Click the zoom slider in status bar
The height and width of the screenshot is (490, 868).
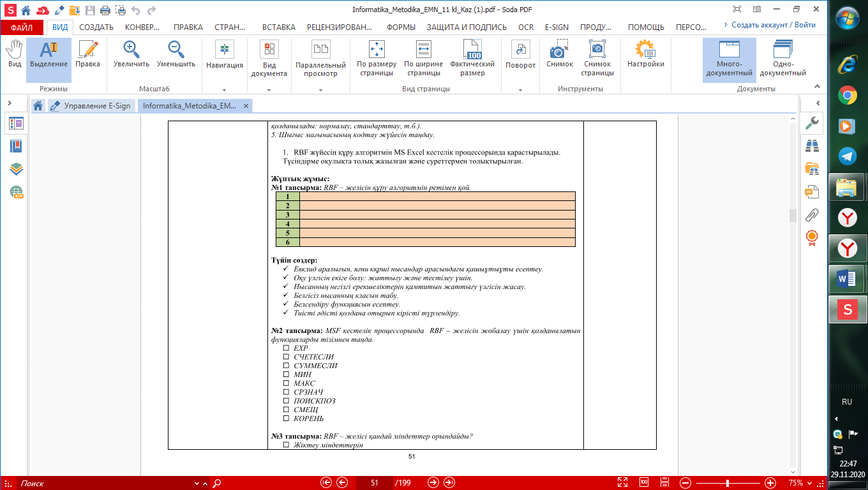(728, 483)
